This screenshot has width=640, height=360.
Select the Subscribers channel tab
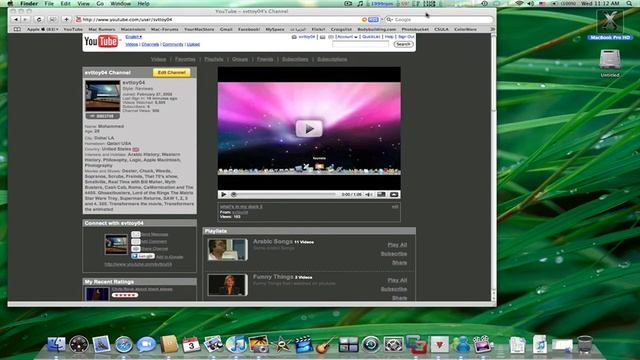(295, 59)
